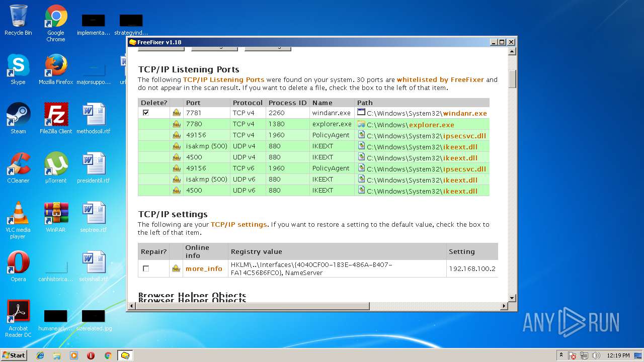Open more_info link for NameServer setting
This screenshot has width=644, height=362.
coord(204,268)
